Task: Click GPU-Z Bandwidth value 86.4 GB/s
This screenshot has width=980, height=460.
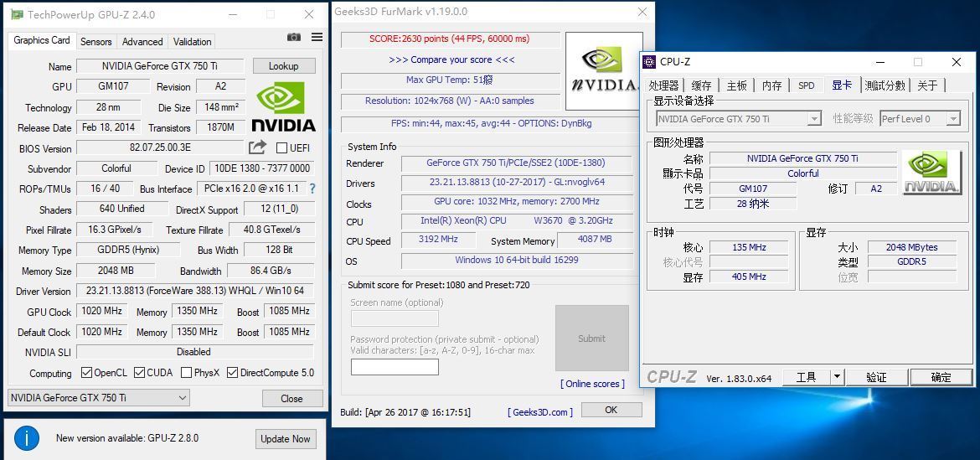Action: [x=271, y=271]
